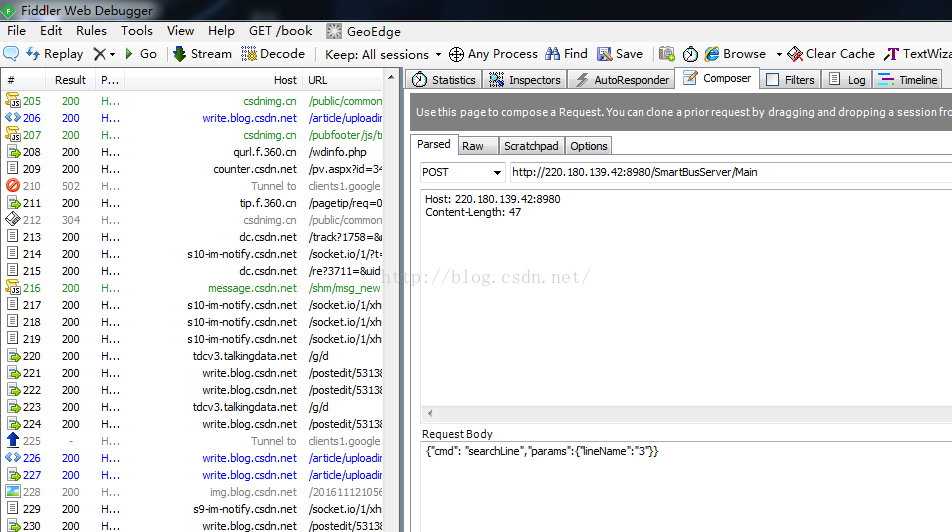Open the Rules menu
The height and width of the screenshot is (532, 952).
tap(91, 31)
